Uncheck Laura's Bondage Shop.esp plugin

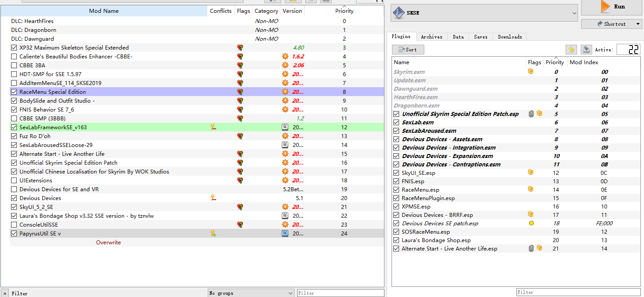pos(396,240)
